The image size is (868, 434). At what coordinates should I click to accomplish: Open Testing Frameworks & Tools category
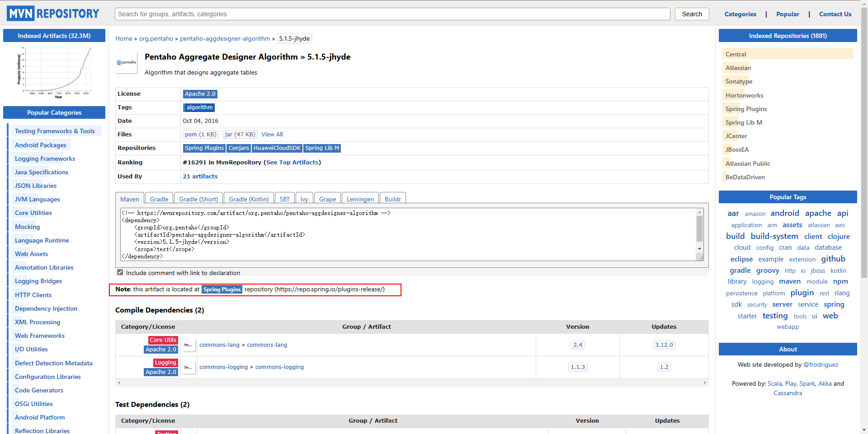point(55,131)
